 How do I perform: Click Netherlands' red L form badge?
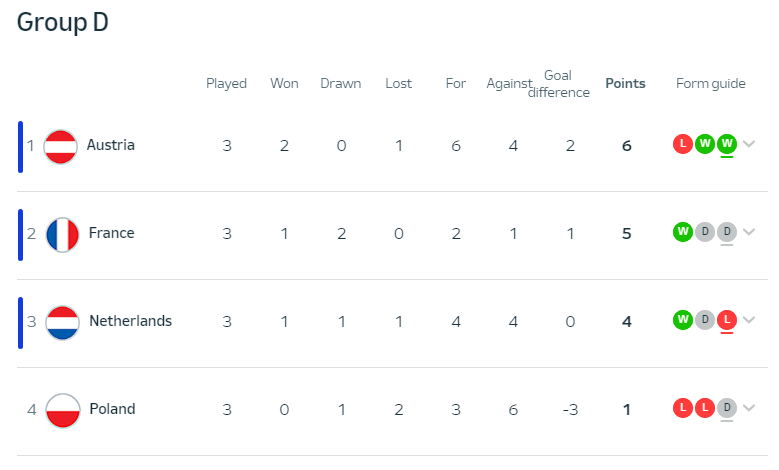[727, 319]
